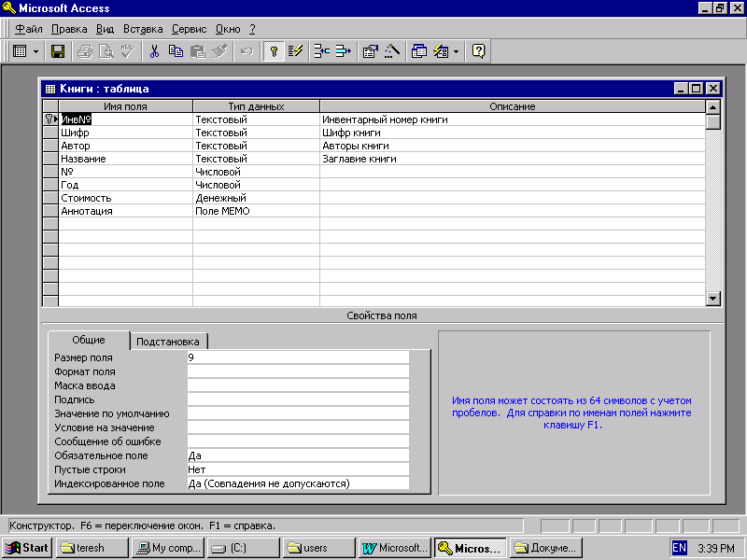Click the Год field name cell
The width and height of the screenshot is (747, 560).
(x=126, y=185)
